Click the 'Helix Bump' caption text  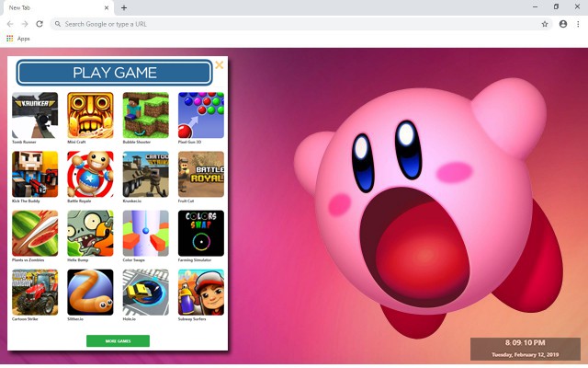click(x=77, y=259)
